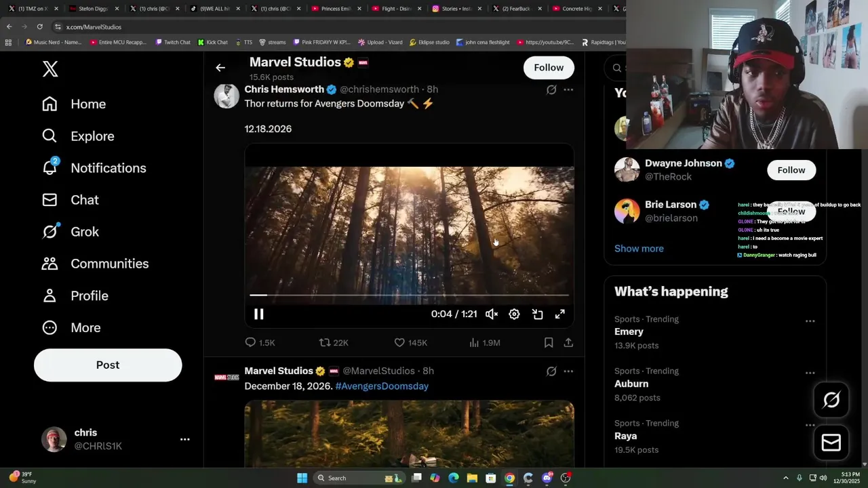Share the Hemsworth post
The image size is (868, 488).
pos(568,342)
